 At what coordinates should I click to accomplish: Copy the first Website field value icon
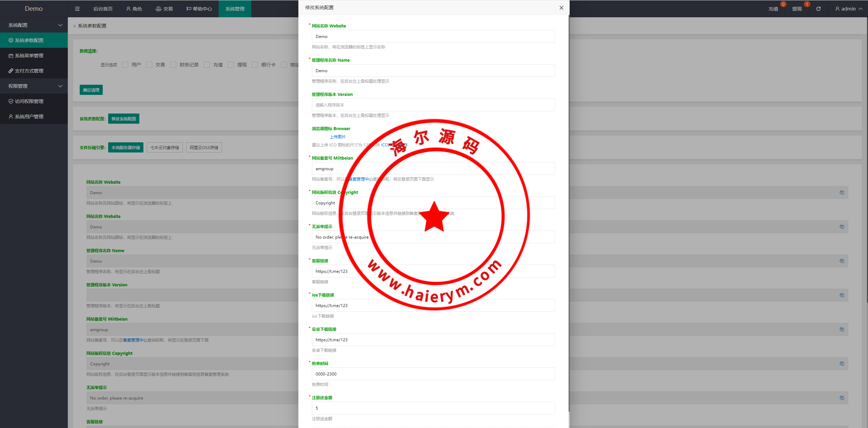click(842, 192)
